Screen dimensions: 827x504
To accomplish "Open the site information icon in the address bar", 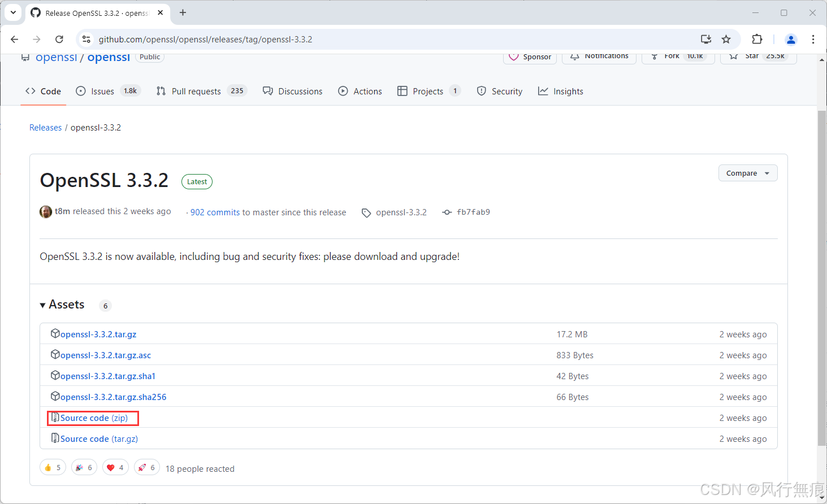I will click(x=86, y=39).
